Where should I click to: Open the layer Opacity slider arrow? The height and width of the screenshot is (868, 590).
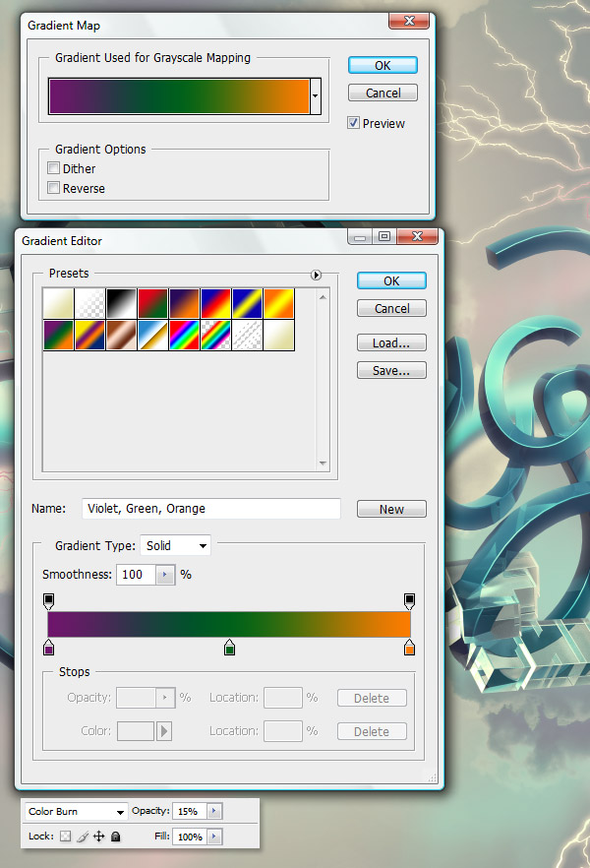(x=214, y=812)
